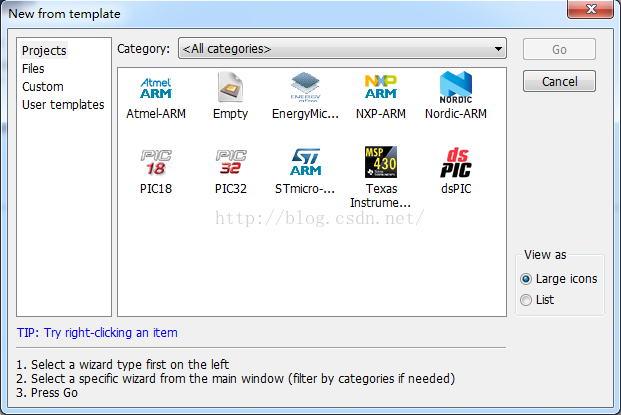Select the Atmel-ARM project template icon
This screenshot has height=415, width=621.
156,88
